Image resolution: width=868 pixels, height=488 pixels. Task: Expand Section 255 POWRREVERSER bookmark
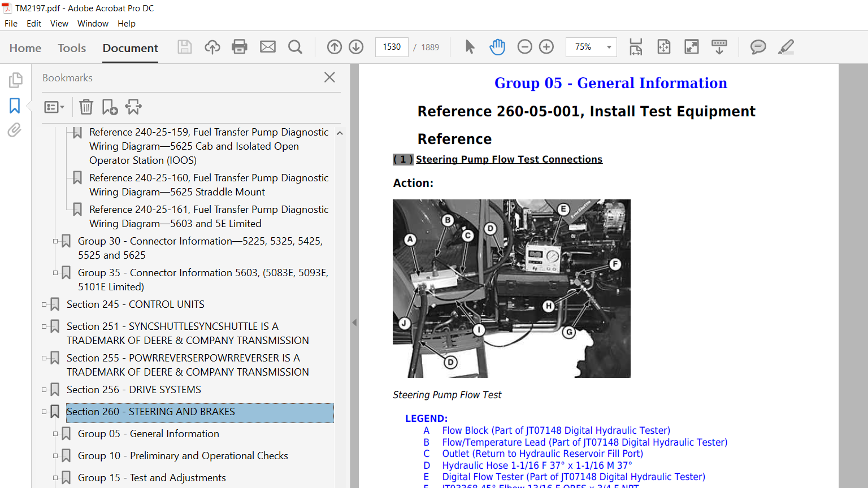point(44,358)
